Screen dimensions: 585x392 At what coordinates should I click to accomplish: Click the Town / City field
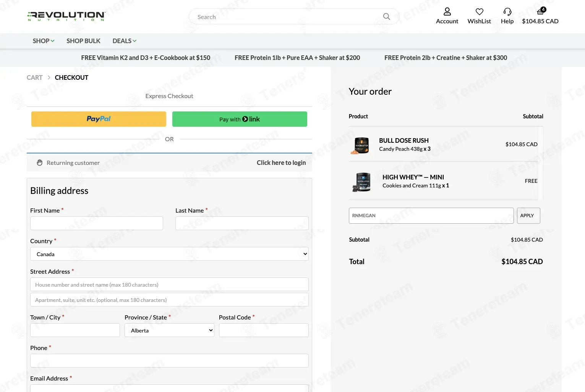pyautogui.click(x=75, y=330)
